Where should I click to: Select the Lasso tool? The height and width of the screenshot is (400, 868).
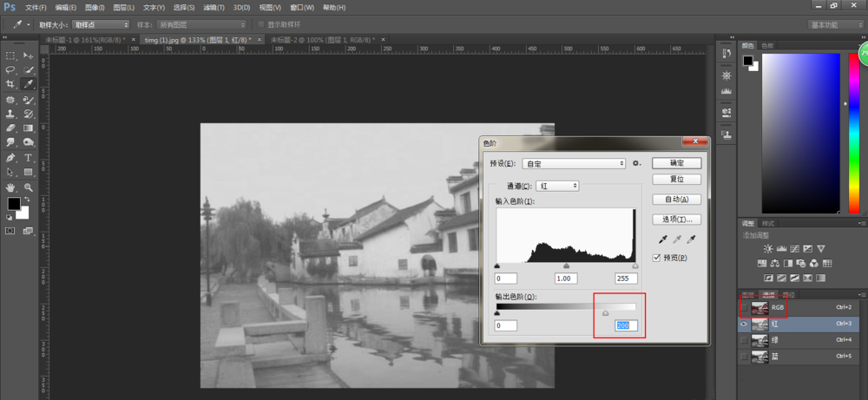10,69
